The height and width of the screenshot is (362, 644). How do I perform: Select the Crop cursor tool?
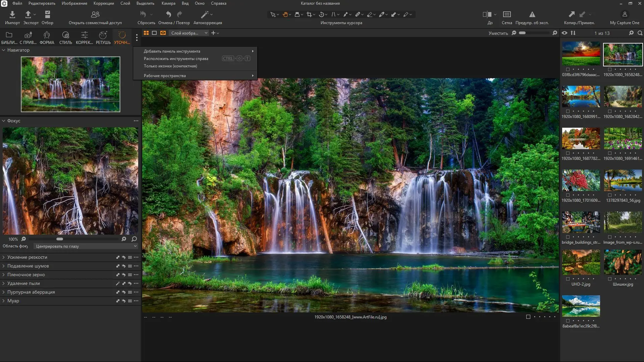coord(309,14)
